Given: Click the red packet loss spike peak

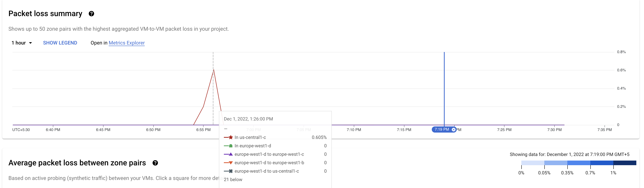Looking at the screenshot, I should coord(214,70).
